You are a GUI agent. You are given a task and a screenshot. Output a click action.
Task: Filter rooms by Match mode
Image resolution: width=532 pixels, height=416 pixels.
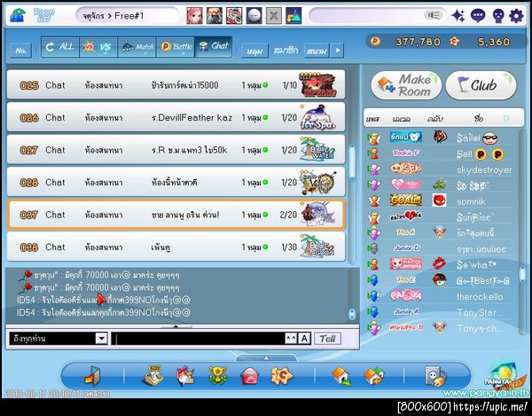point(137,47)
